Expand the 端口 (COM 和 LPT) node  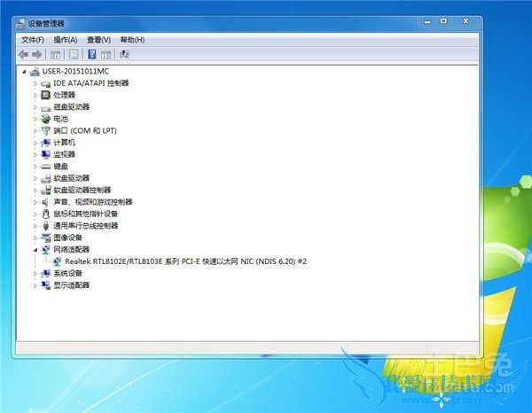35,131
